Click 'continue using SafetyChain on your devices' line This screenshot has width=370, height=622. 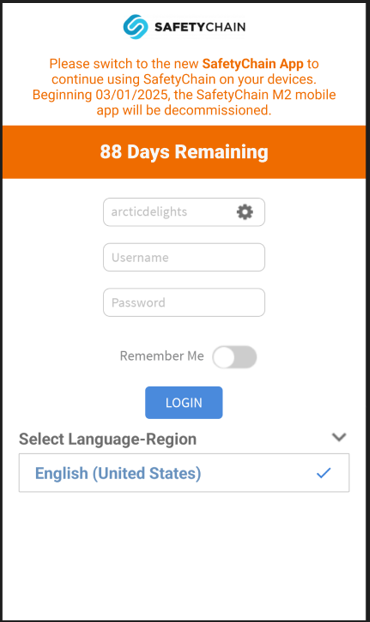pos(184,79)
